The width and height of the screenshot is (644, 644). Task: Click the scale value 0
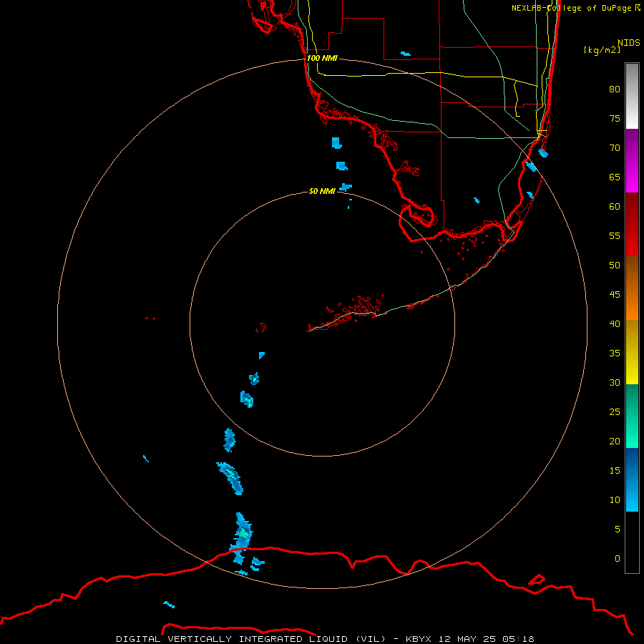coord(618,559)
